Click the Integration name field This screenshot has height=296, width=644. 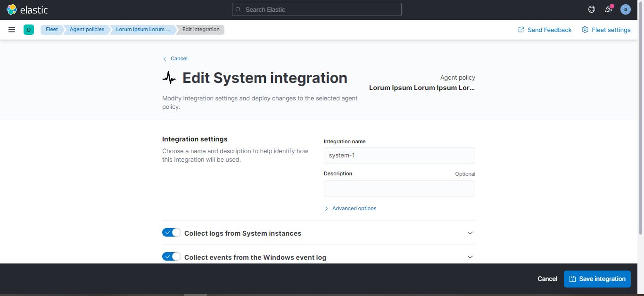coord(399,156)
